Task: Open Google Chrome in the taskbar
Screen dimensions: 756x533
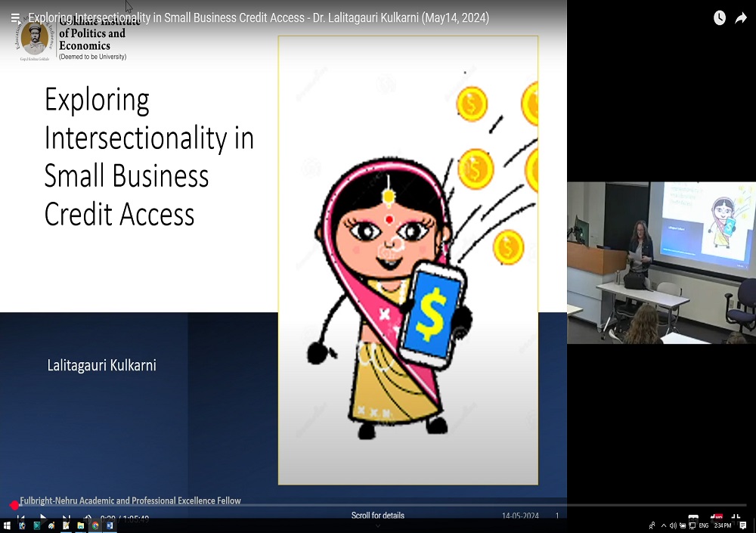Action: pos(95,525)
